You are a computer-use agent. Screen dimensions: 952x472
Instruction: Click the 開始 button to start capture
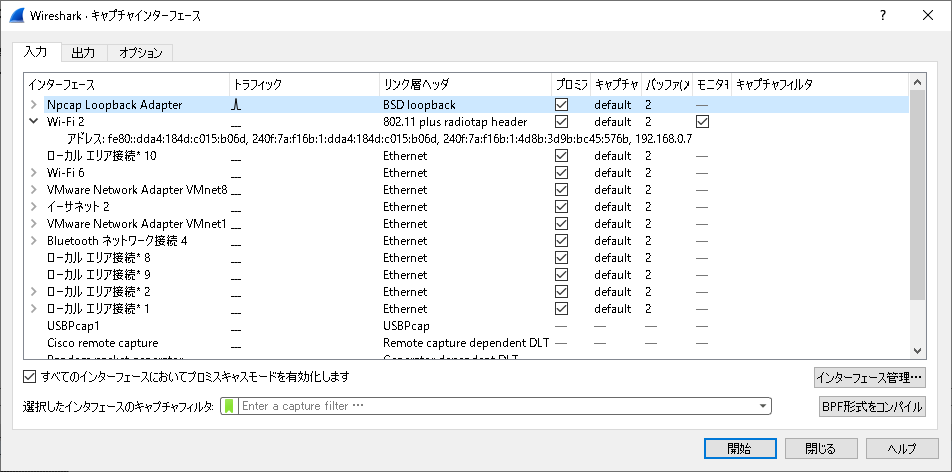pyautogui.click(x=740, y=449)
